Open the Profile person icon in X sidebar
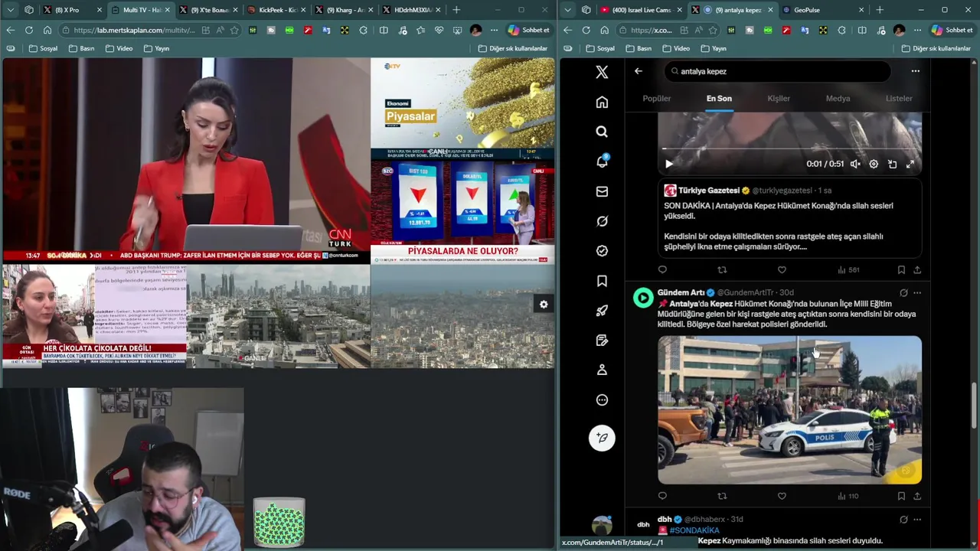Screen dimensions: 980x551 [x=602, y=370]
